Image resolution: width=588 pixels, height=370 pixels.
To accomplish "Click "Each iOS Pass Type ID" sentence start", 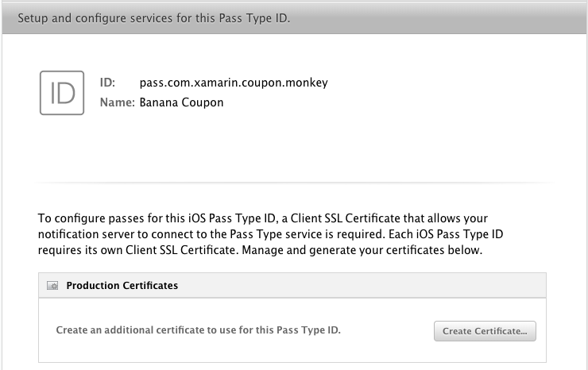I will pyautogui.click(x=446, y=234).
